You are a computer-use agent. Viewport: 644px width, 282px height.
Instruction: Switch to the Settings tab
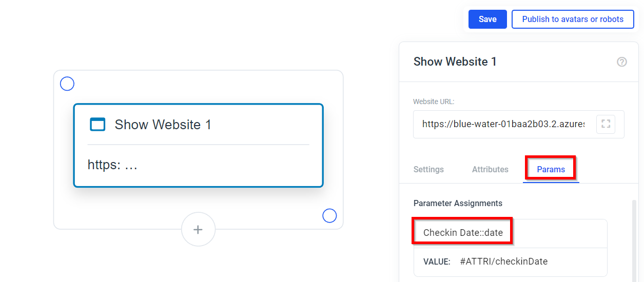click(x=428, y=169)
